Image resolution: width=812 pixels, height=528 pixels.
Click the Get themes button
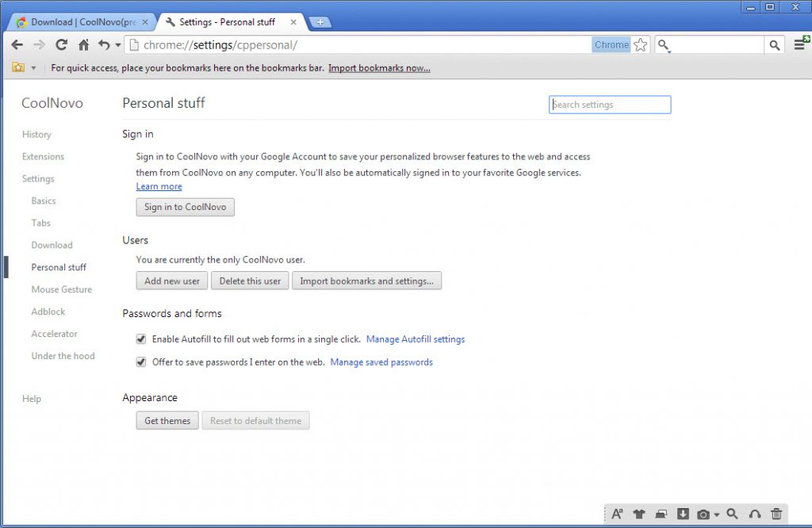167,421
